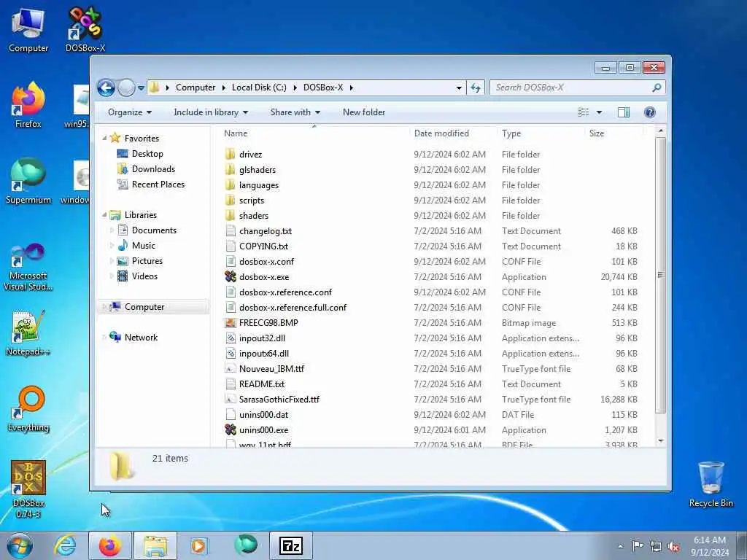Click scrollbar down arrow in file list
This screenshot has width=747, height=560.
click(660, 441)
